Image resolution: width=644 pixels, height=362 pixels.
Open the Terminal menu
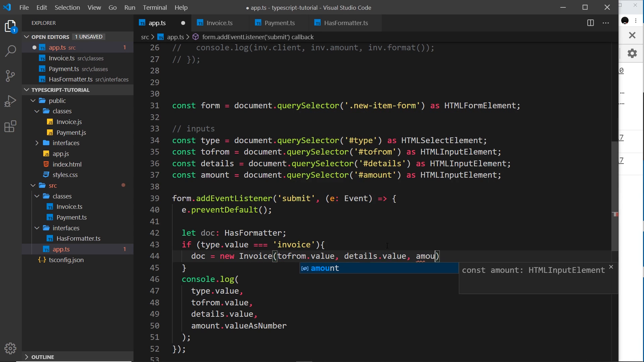pos(155,7)
